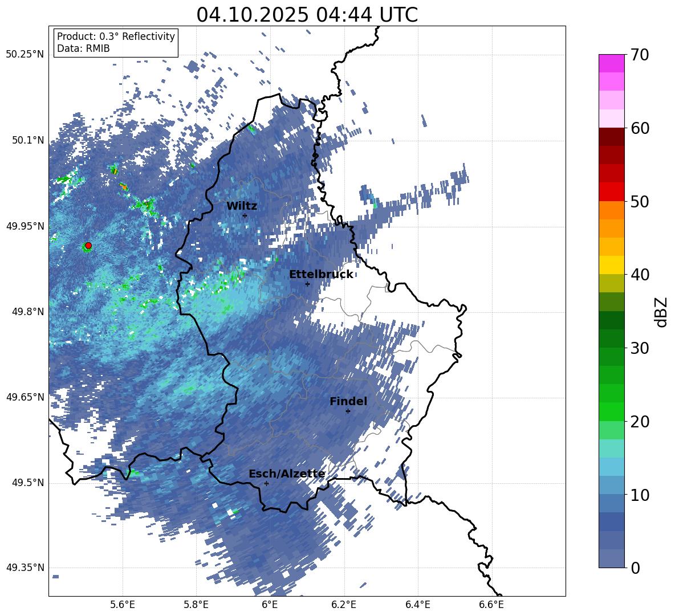The width and height of the screenshot is (675, 616).
Task: Click the Product: 0.3° Reflectivity text
Action: (x=116, y=36)
